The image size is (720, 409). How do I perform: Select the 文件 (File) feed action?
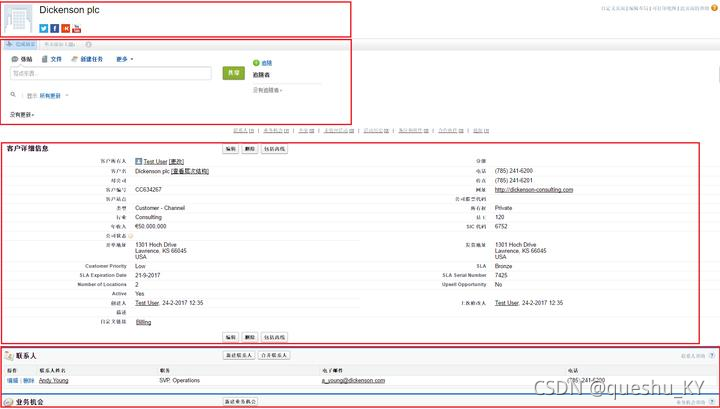point(51,59)
